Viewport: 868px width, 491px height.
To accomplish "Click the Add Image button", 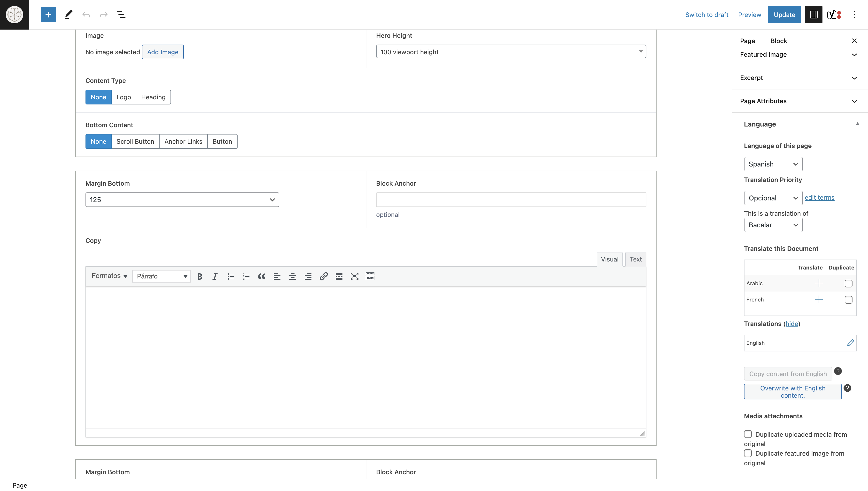I will (x=163, y=52).
